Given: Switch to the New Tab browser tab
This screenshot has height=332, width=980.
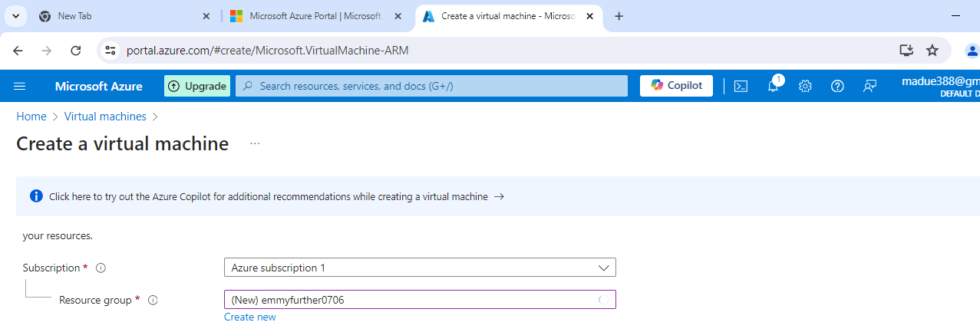Looking at the screenshot, I should (x=123, y=16).
